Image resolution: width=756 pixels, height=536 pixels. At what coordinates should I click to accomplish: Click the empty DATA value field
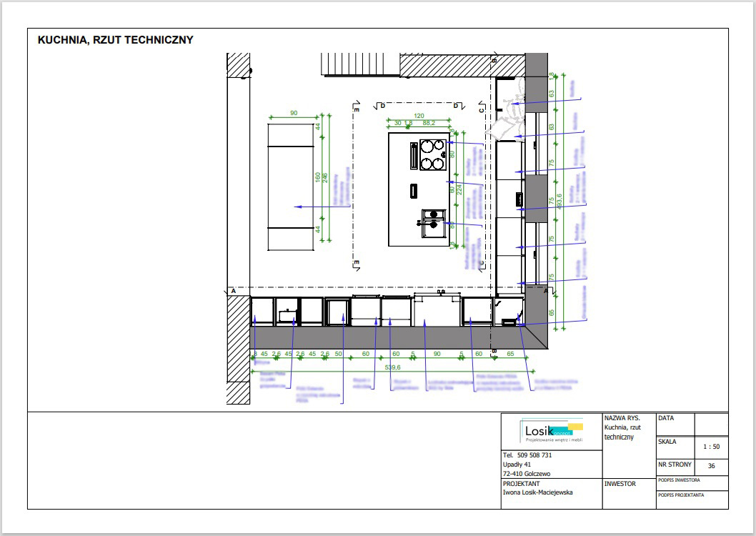point(711,424)
